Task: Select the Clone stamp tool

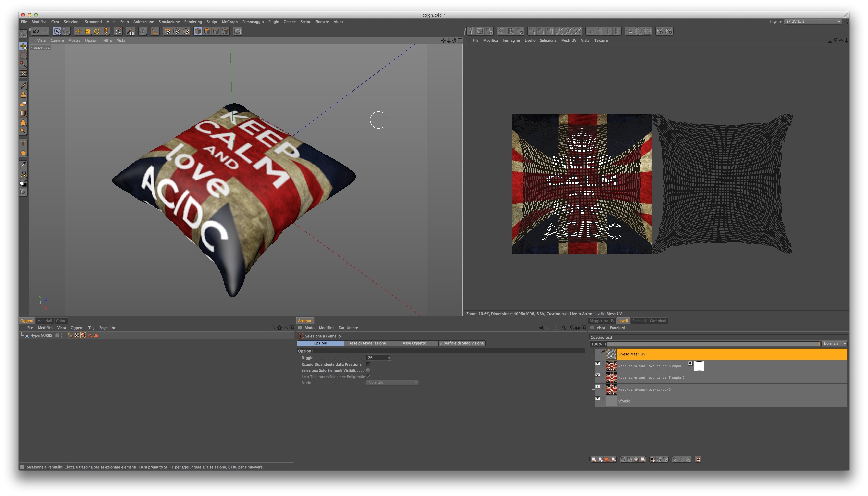Action: (23, 95)
